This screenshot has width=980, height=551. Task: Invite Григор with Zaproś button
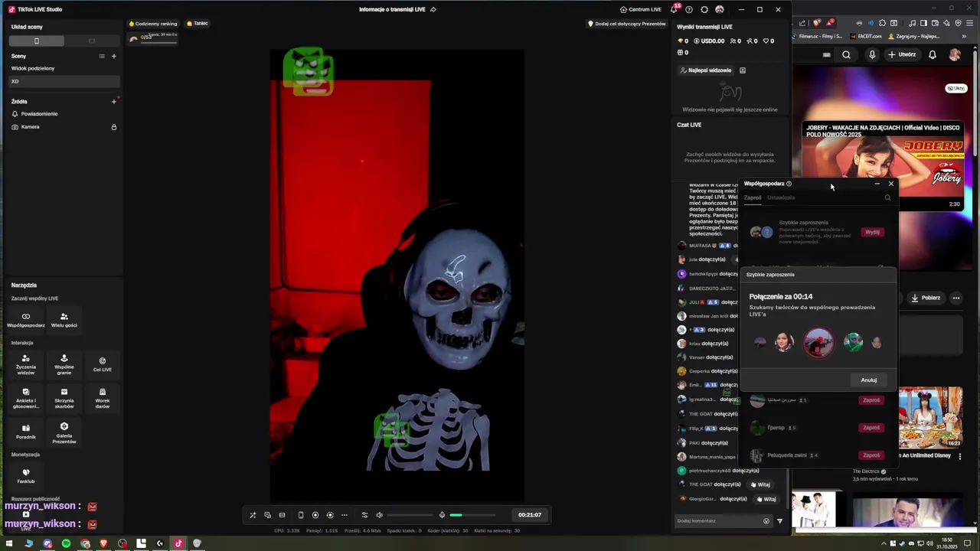click(x=871, y=428)
